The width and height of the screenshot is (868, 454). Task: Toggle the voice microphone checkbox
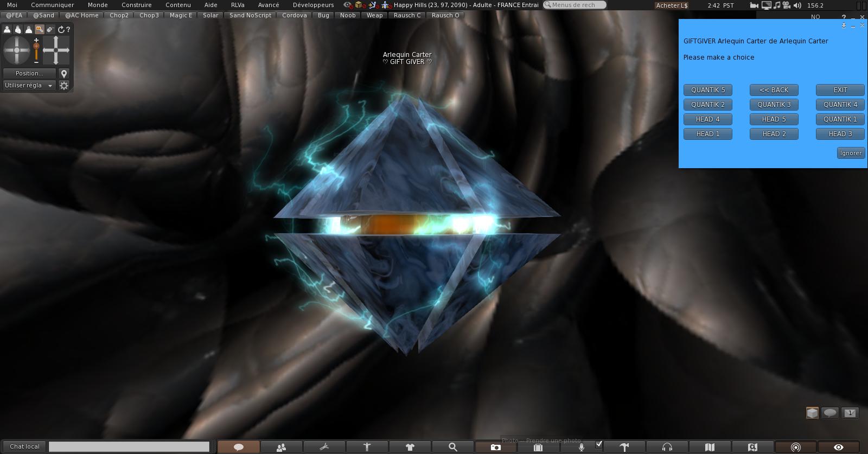pyautogui.click(x=599, y=444)
